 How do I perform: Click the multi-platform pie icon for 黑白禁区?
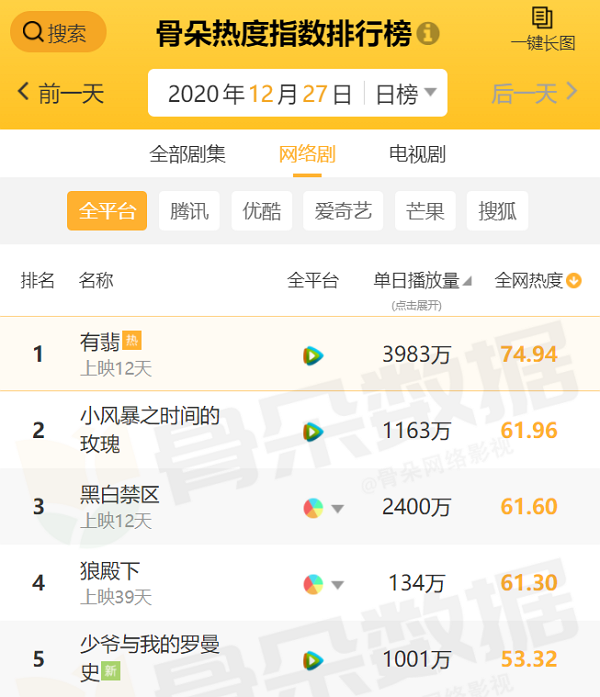click(314, 508)
